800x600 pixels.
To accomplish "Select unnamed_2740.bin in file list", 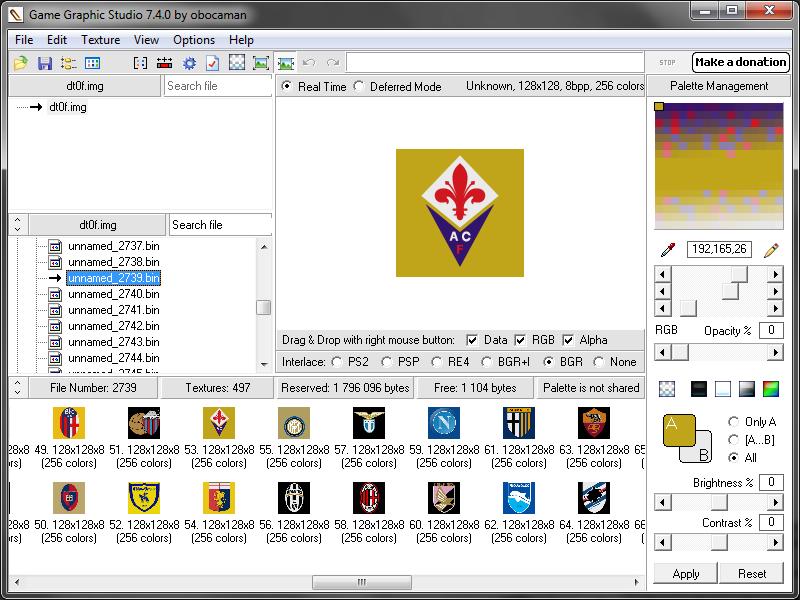I will (x=113, y=294).
